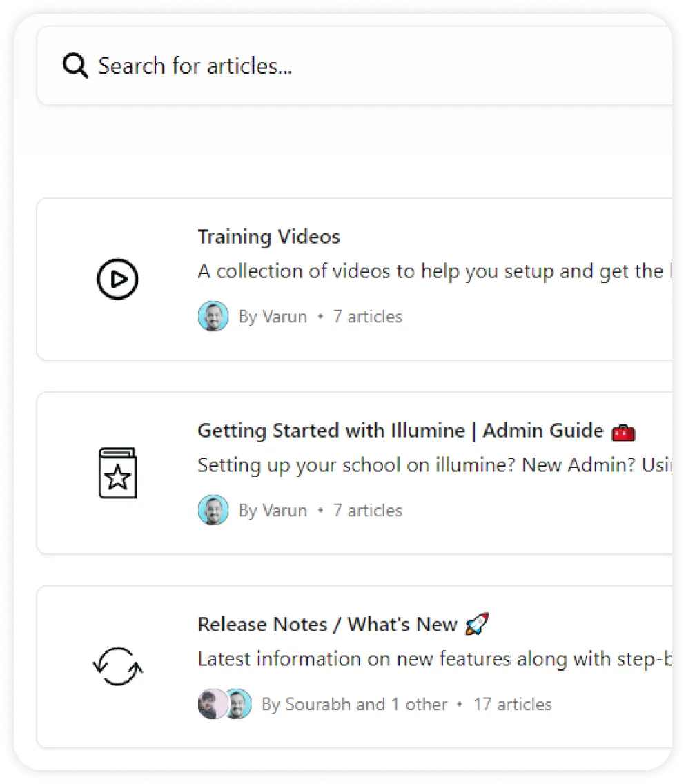Open the Training Videos collection
This screenshot has width=686, height=784.
click(268, 237)
